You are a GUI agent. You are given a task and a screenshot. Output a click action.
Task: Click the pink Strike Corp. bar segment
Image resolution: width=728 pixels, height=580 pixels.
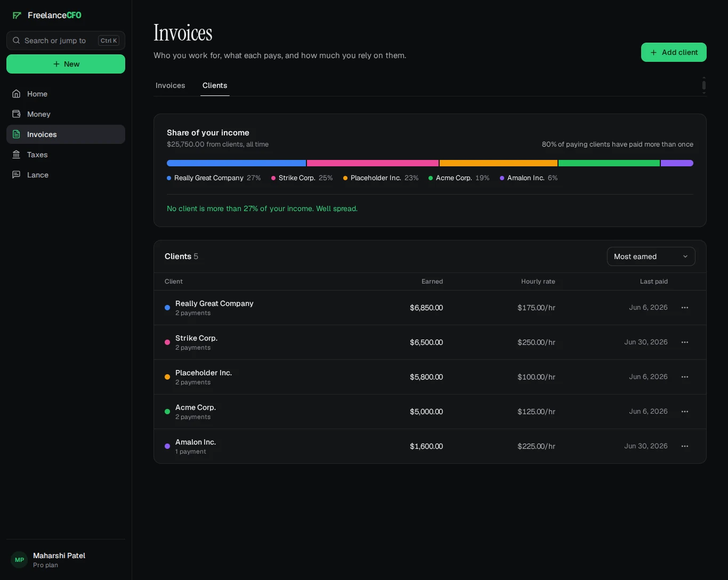point(373,163)
